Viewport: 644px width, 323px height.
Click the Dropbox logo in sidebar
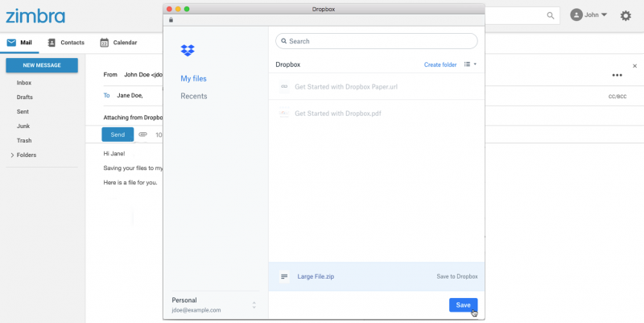click(188, 50)
